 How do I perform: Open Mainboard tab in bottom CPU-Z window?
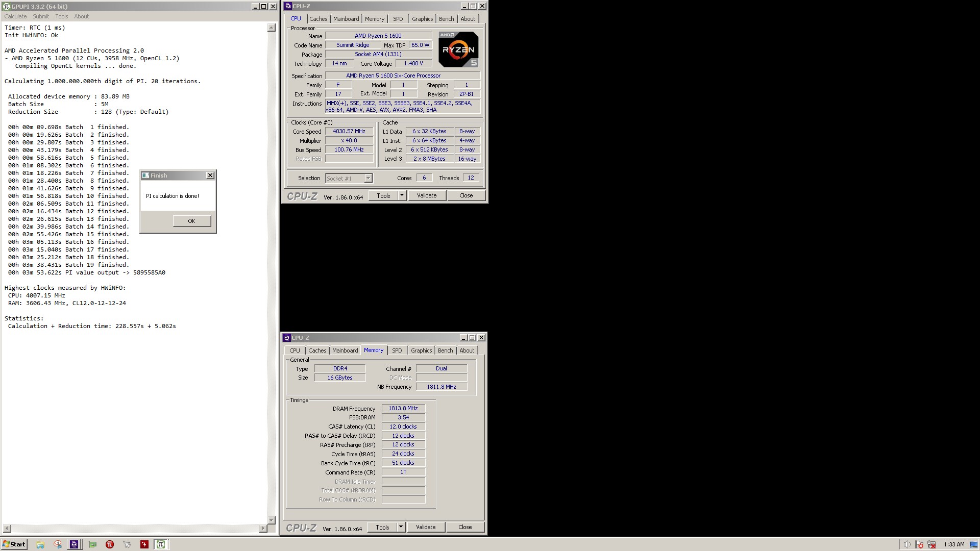tap(345, 350)
